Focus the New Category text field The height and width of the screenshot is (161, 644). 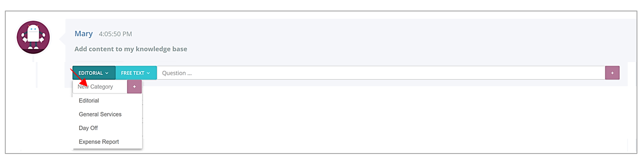click(100, 87)
